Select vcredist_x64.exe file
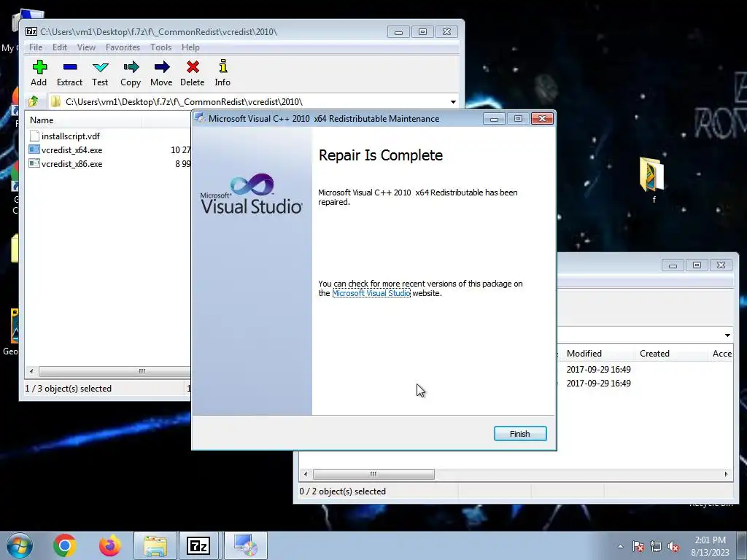Viewport: 747px width, 560px height. (x=65, y=150)
